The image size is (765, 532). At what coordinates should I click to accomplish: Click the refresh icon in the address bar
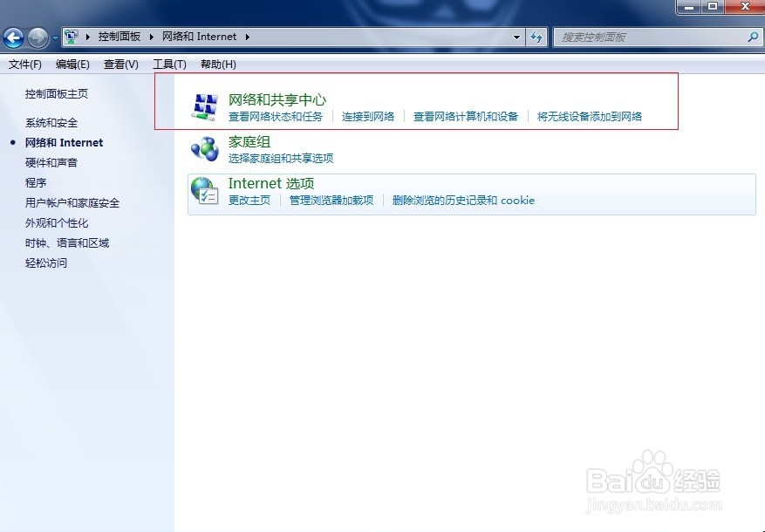point(538,38)
